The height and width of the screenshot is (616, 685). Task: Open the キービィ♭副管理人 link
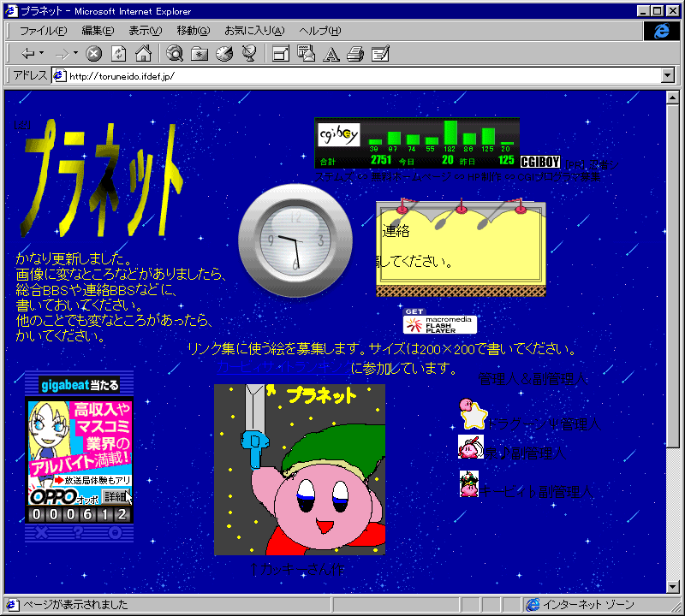coord(536,492)
